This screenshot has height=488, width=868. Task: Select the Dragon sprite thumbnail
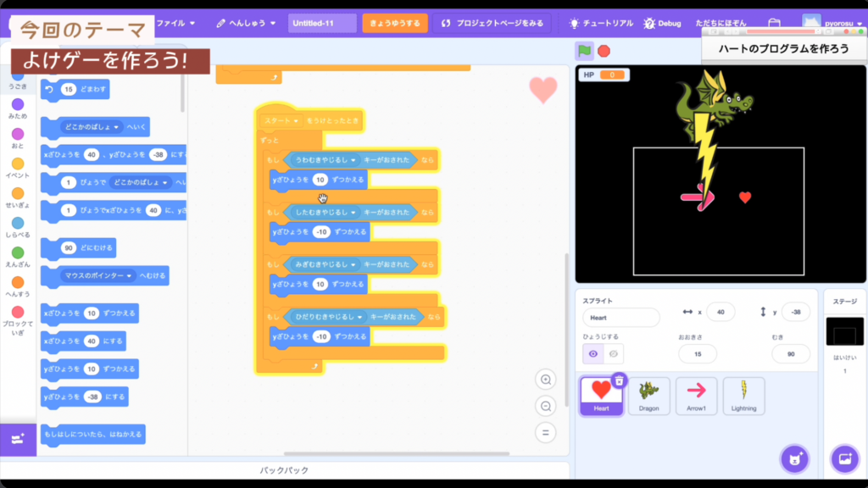pyautogui.click(x=648, y=396)
